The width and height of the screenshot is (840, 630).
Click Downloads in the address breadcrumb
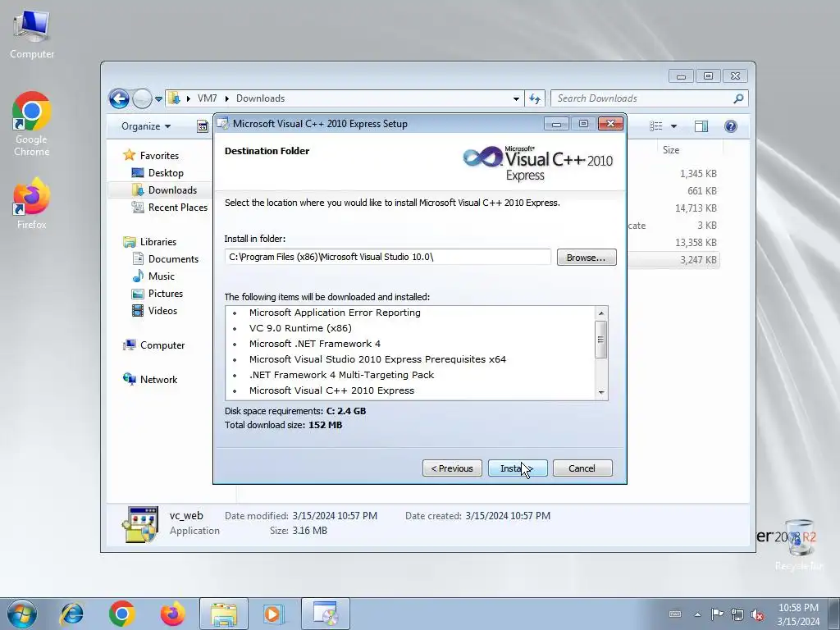tap(260, 98)
